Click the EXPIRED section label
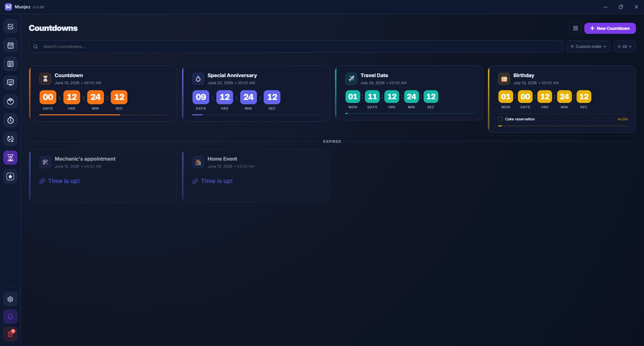Screen dimensions: 644x346 (x=332, y=141)
